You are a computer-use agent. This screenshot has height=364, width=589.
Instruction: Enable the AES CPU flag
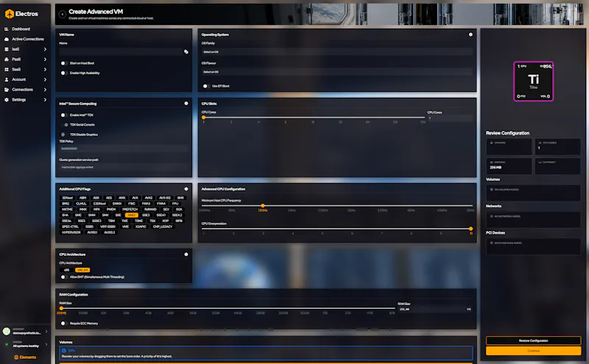tap(108, 198)
